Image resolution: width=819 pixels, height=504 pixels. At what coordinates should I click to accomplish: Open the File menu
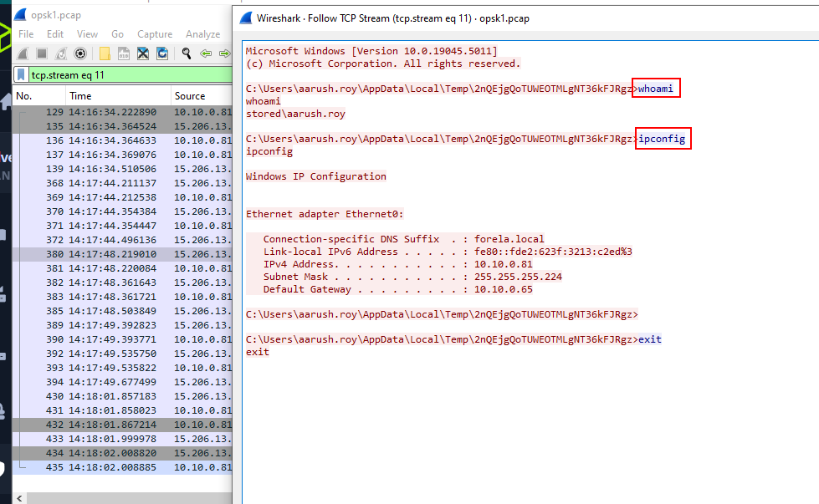tap(26, 34)
